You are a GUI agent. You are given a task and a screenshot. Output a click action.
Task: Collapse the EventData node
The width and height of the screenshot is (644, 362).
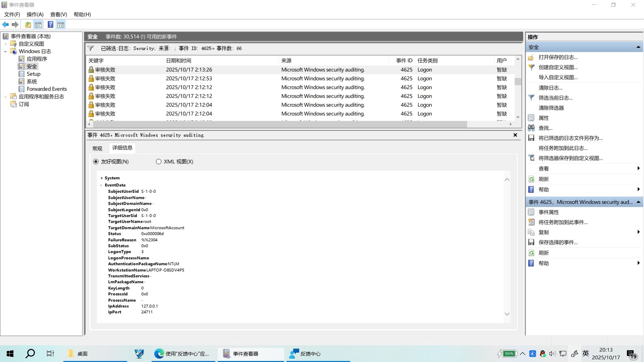[x=101, y=185]
